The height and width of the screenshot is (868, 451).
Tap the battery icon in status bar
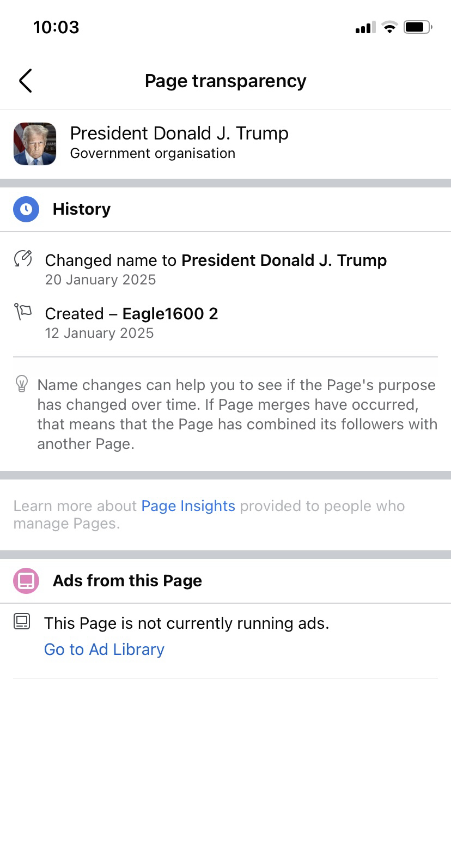[417, 27]
